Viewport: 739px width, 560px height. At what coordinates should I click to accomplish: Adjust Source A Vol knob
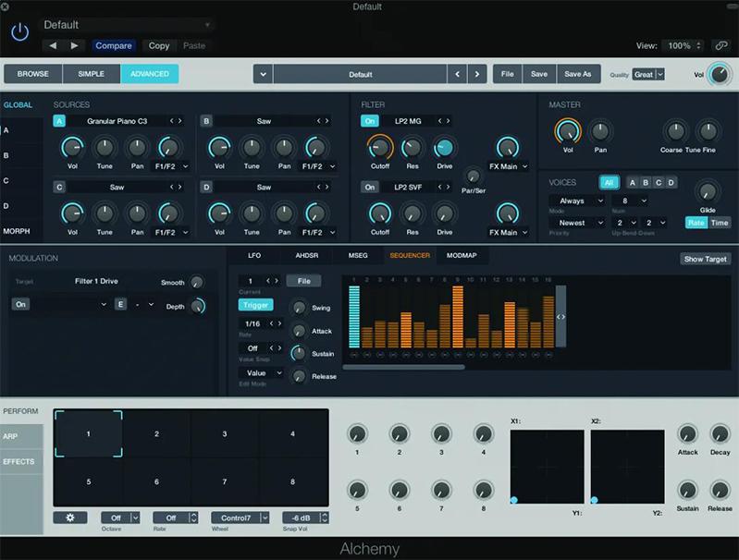[x=72, y=148]
